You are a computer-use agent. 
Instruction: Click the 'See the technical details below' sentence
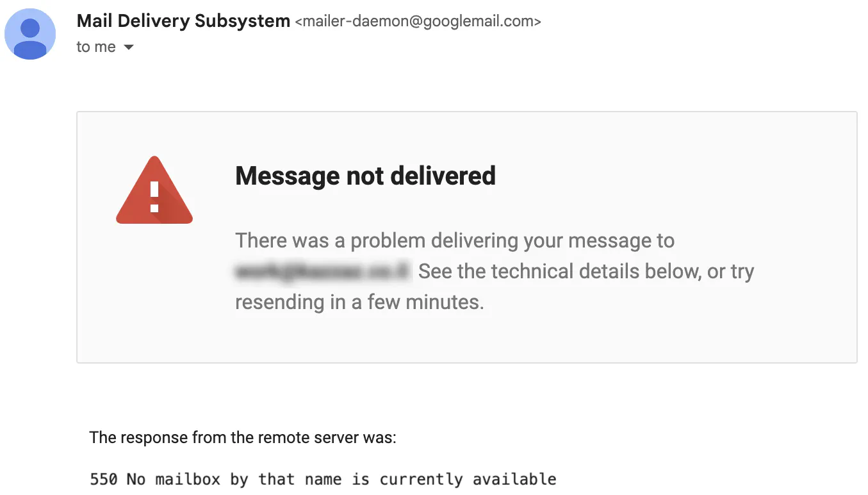click(x=560, y=271)
